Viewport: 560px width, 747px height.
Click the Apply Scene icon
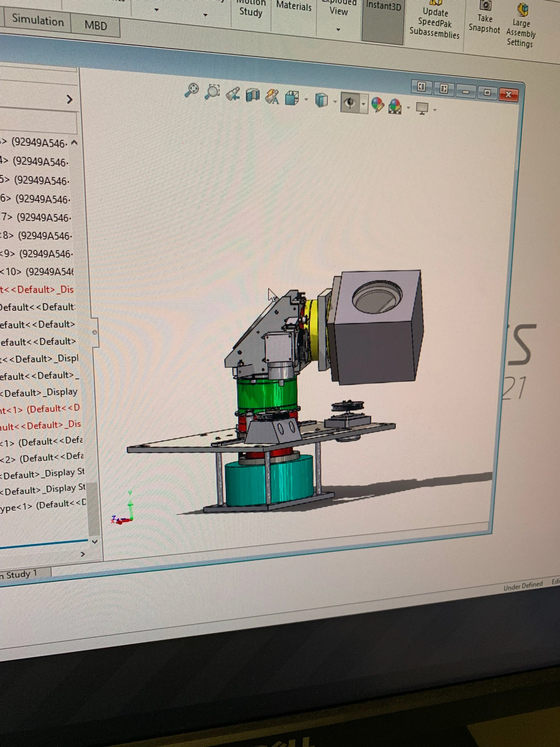coord(395,107)
